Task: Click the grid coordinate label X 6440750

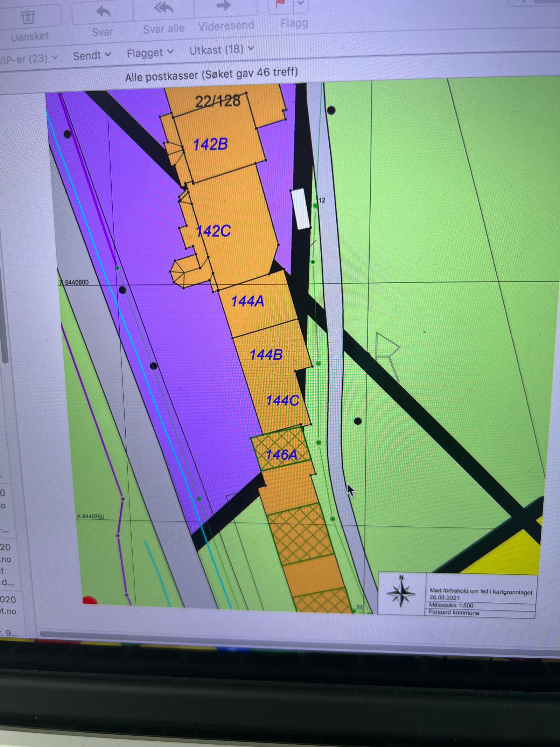Action: pos(91,516)
